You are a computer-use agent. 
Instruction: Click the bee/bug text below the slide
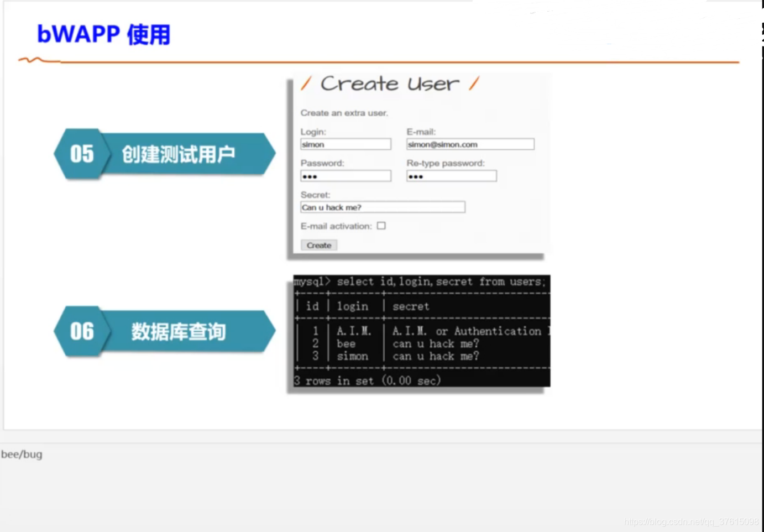pos(22,455)
